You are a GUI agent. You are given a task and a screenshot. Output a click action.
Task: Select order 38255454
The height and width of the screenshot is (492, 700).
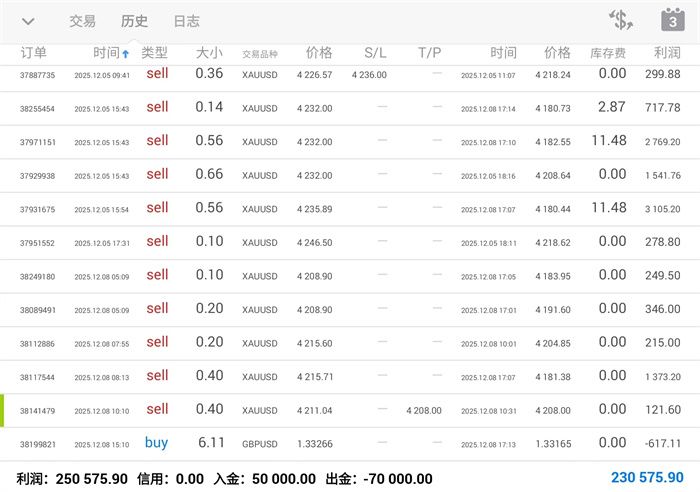point(350,108)
